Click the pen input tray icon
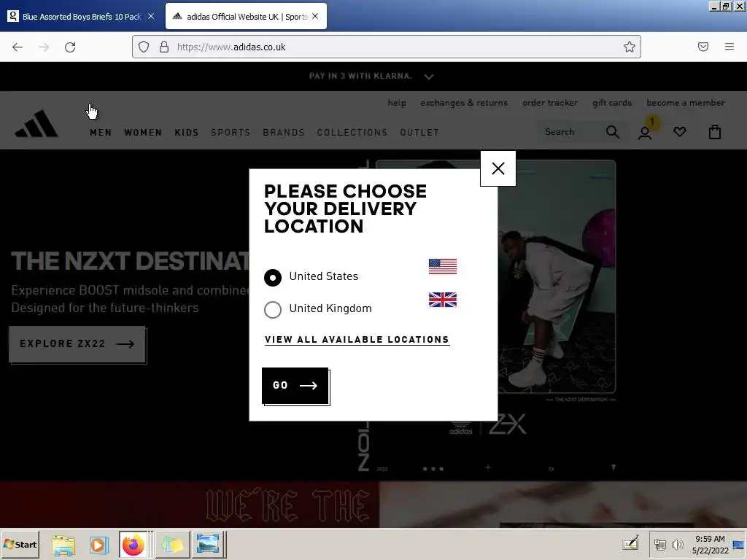Screen dimensions: 747x560 631,542
